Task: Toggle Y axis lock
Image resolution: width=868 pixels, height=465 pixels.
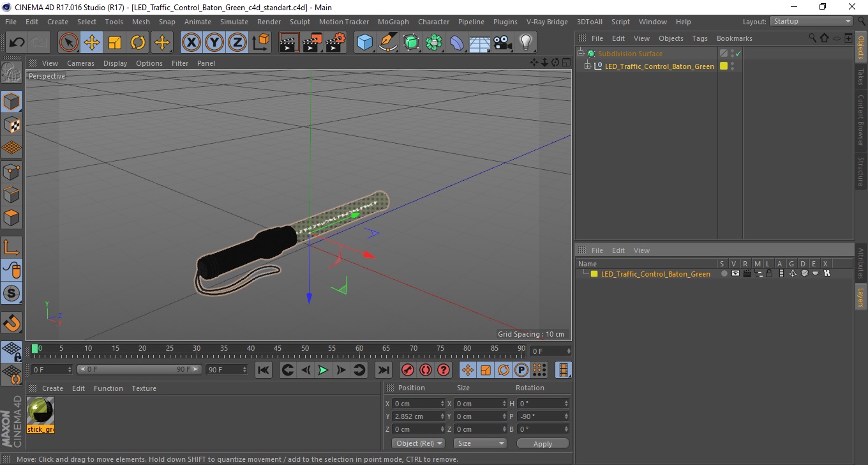Action: [214, 43]
